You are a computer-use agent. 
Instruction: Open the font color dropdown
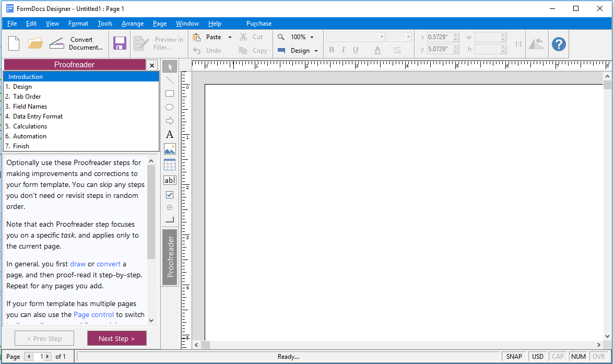pyautogui.click(x=377, y=50)
